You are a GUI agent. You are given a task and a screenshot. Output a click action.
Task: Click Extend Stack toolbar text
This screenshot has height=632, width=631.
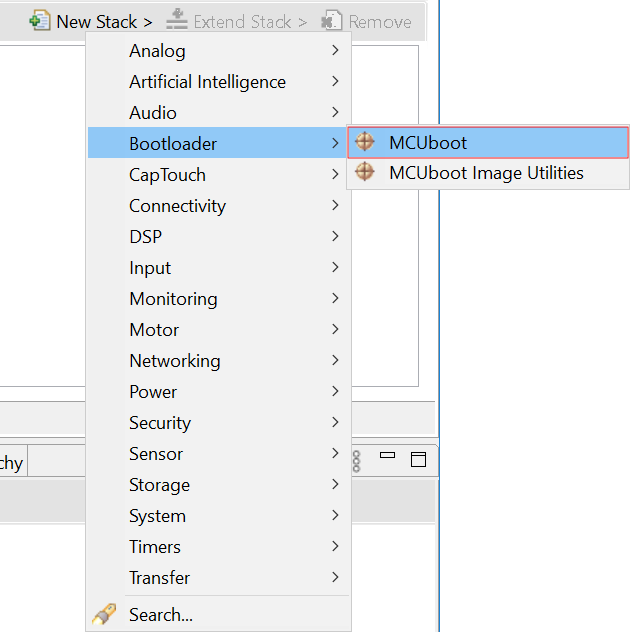pos(250,22)
